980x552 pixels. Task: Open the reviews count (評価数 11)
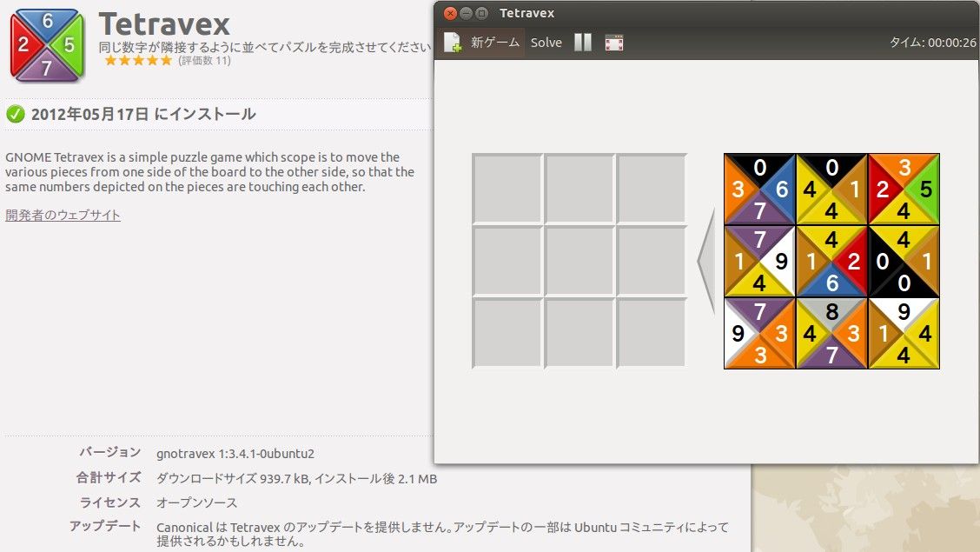[x=204, y=61]
